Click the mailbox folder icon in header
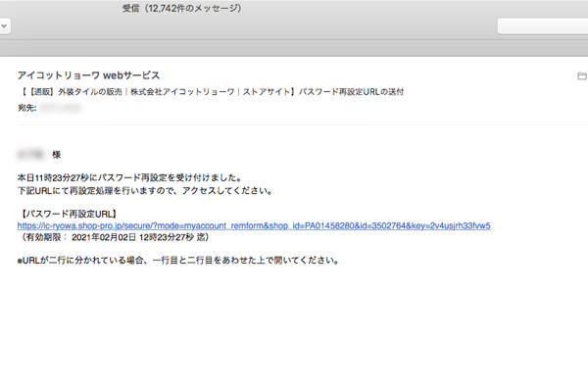588x391 pixels. click(x=581, y=76)
